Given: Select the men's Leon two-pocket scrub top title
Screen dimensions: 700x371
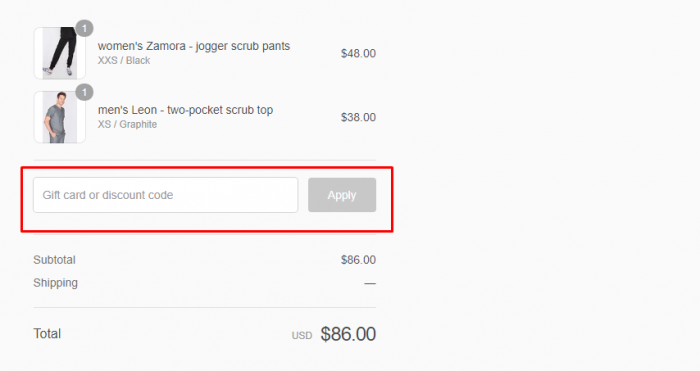Looking at the screenshot, I should [x=185, y=110].
